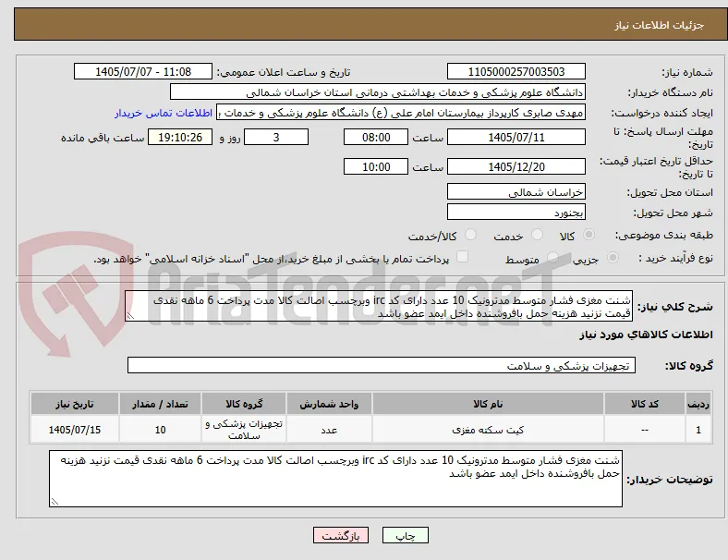
Task: Click the row number cell 1
Action: [x=698, y=430]
